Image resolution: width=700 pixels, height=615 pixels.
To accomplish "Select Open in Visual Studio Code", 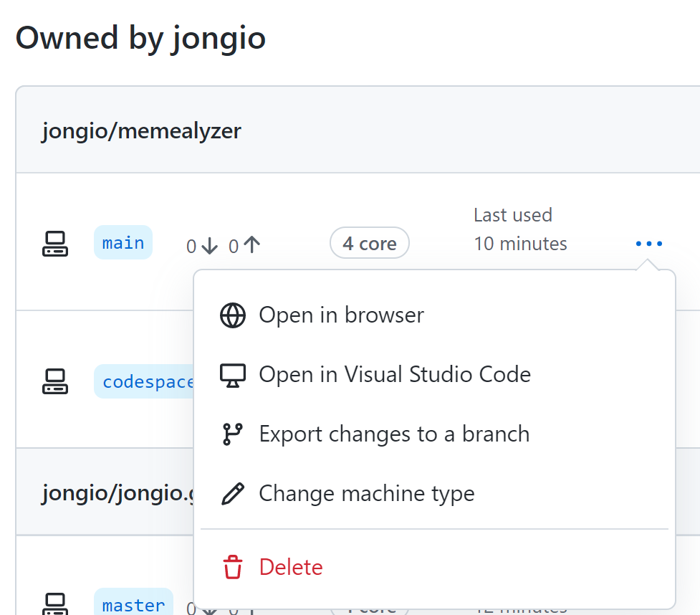I will [394, 373].
